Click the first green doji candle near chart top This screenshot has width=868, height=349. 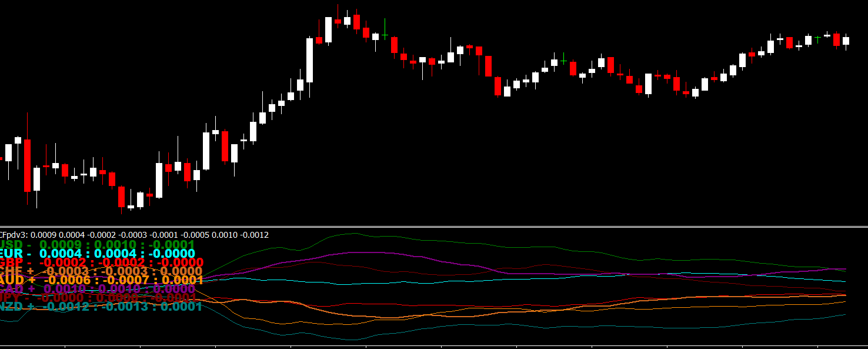click(x=385, y=35)
